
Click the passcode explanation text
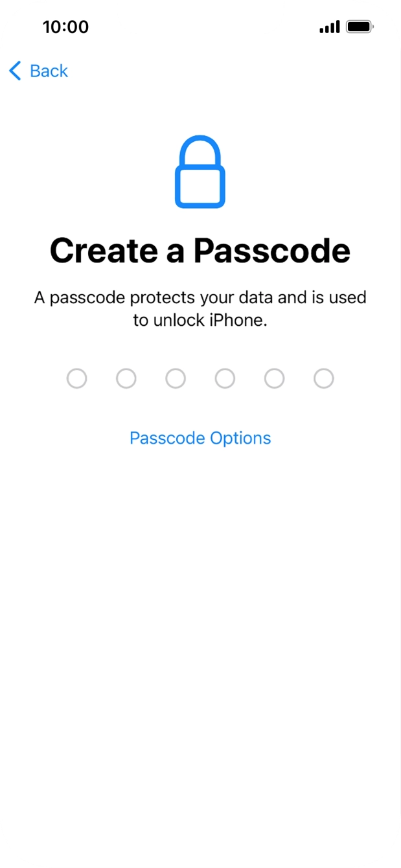click(x=200, y=308)
